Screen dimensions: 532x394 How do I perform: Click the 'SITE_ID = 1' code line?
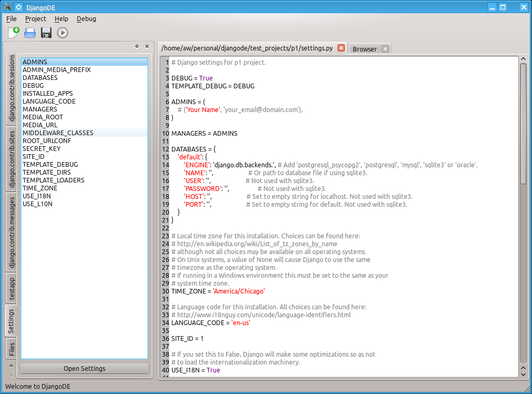[187, 338]
